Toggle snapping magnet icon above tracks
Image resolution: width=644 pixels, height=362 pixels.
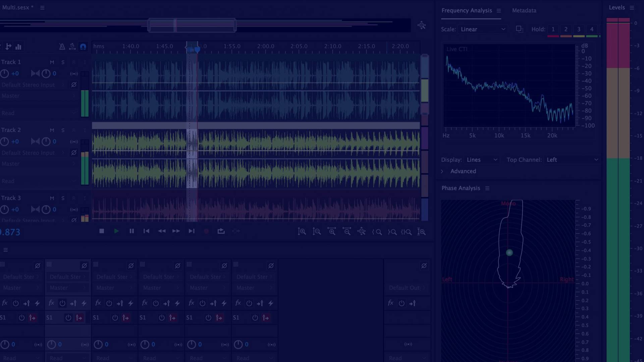coord(83,47)
